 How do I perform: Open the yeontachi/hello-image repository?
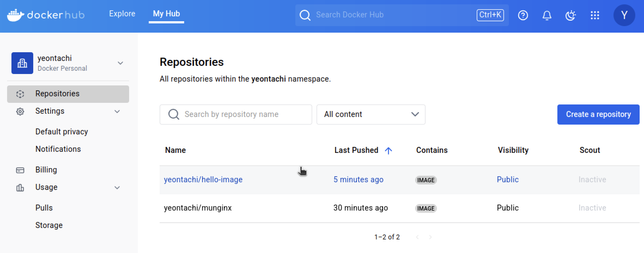click(203, 180)
